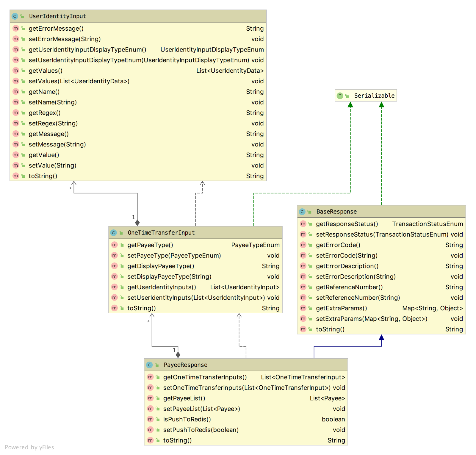The image size is (476, 455).
Task: Click the List<OneTimeTransferInput> return type
Action: [x=303, y=377]
